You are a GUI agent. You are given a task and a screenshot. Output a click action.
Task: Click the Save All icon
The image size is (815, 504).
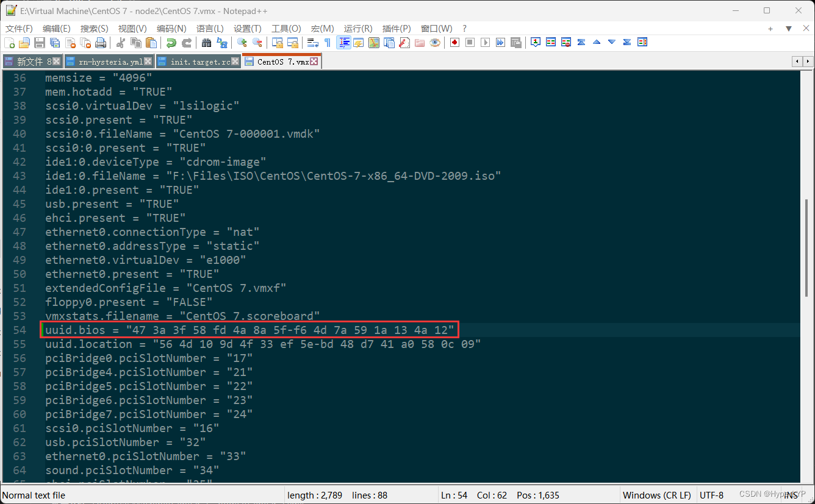click(54, 42)
